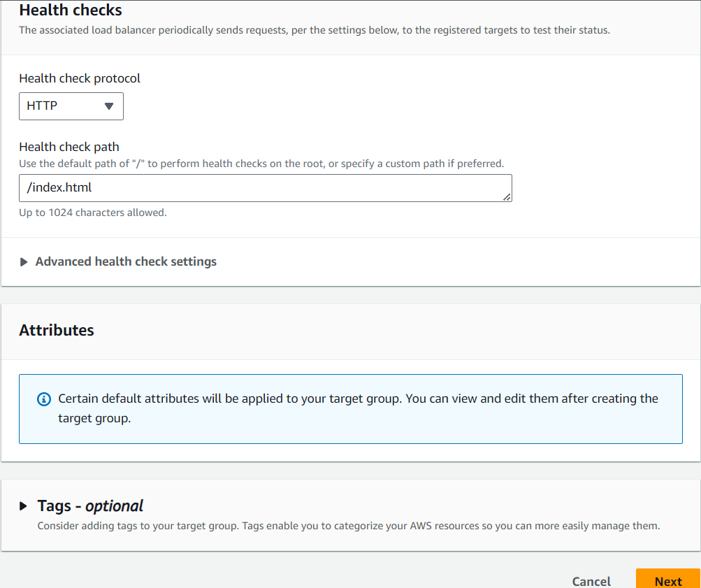This screenshot has height=588, width=701.
Task: Expand the Tags section arrow
Action: (x=24, y=505)
